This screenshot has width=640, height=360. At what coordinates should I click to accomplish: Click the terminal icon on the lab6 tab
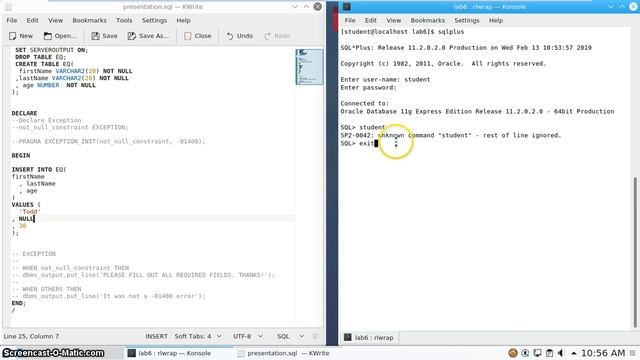[x=348, y=337]
